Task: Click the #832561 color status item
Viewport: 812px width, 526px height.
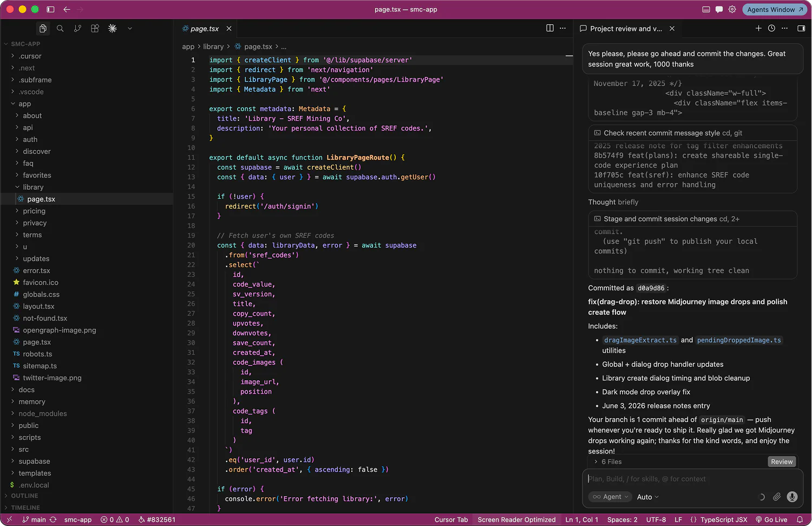Action: [x=156, y=519]
